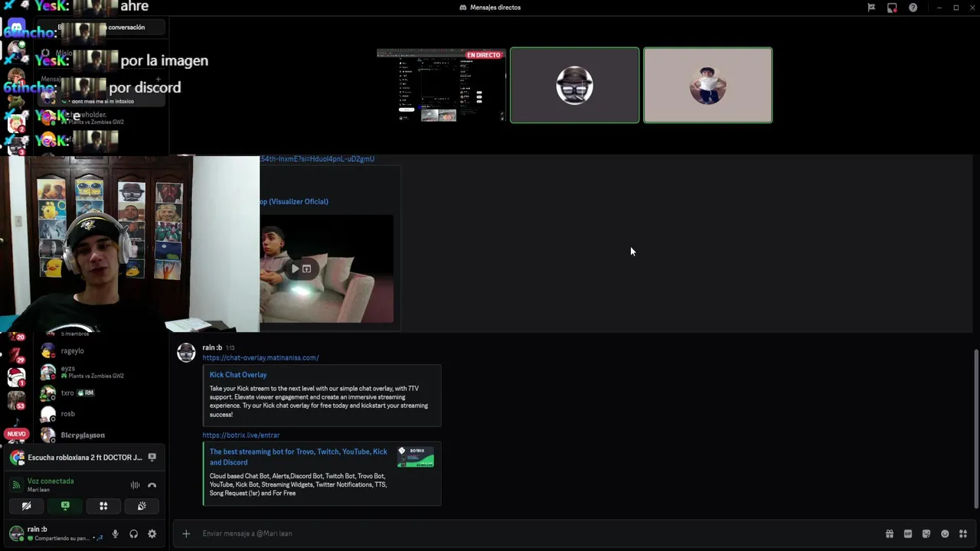The height and width of the screenshot is (551, 980).
Task: Click rain :b avatar in message
Action: pyautogui.click(x=186, y=352)
